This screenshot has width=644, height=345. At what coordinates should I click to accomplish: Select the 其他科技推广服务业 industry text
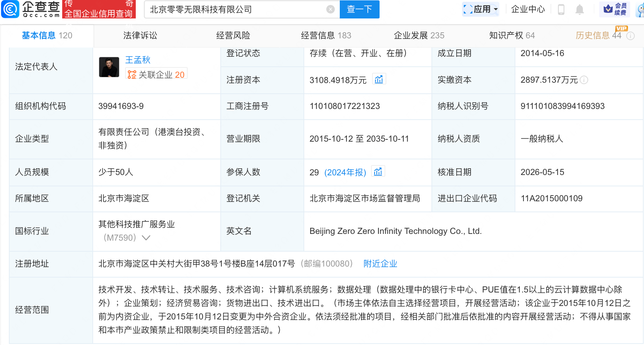point(136,224)
